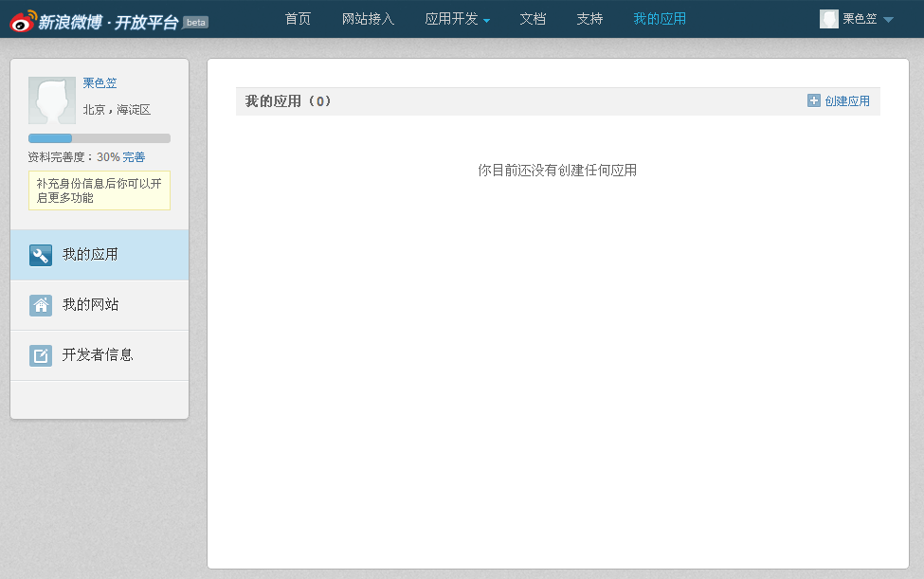Open 网站接入 in the top navigation
This screenshot has height=579, width=924.
pyautogui.click(x=368, y=19)
